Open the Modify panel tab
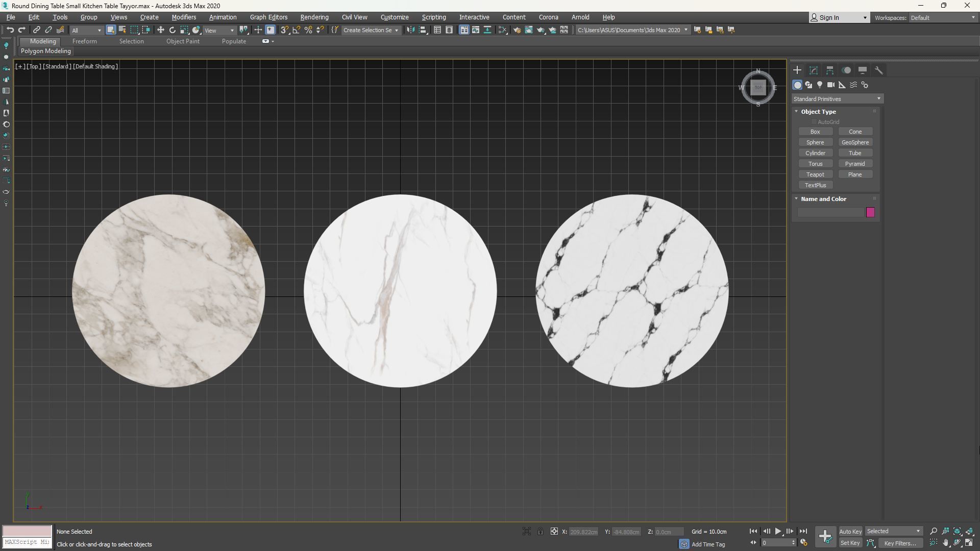This screenshot has width=980, height=551. (x=814, y=70)
